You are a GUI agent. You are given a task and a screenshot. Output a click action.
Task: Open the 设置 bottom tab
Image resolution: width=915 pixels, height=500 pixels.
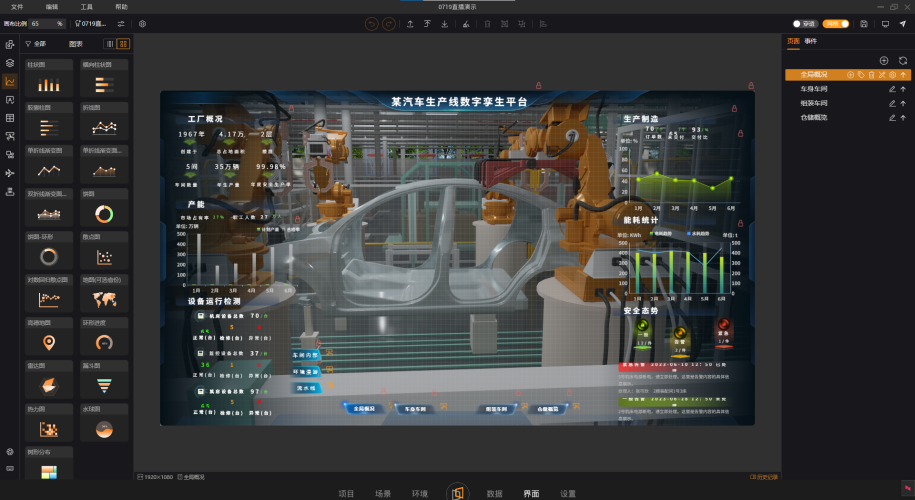pyautogui.click(x=568, y=494)
